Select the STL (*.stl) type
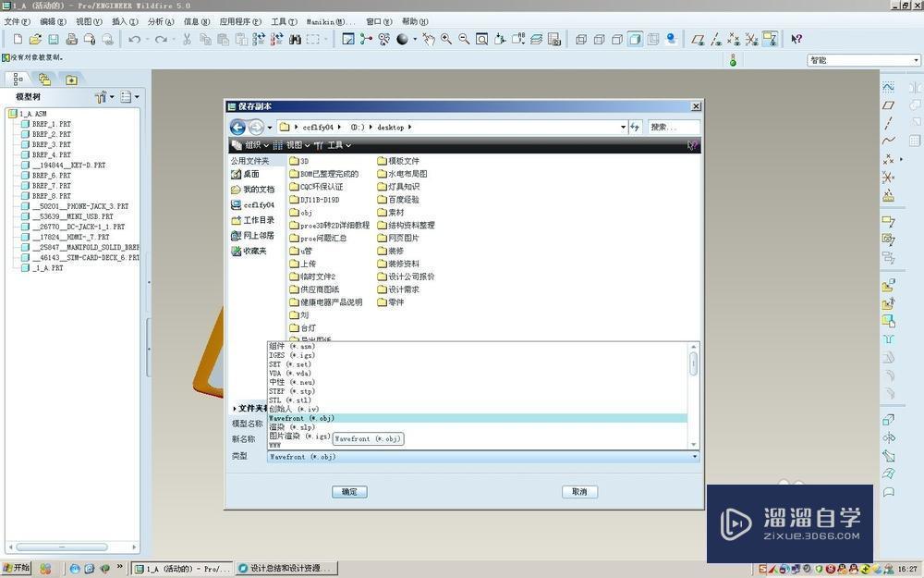This screenshot has width=924, height=578. (x=290, y=400)
